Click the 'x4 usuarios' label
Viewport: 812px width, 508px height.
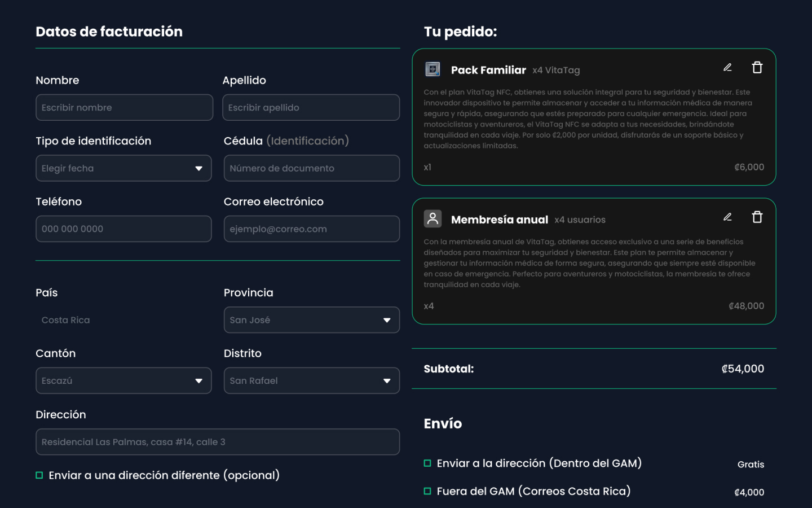(580, 220)
